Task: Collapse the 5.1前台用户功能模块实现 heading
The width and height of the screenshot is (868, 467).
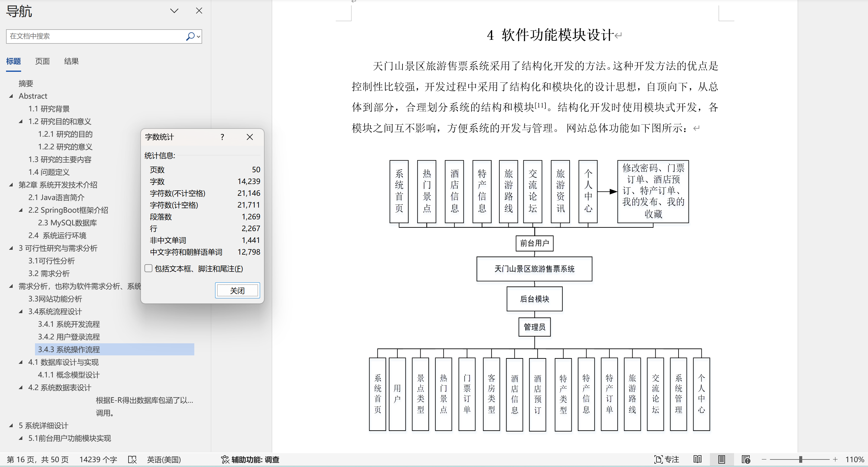Action: [x=21, y=438]
